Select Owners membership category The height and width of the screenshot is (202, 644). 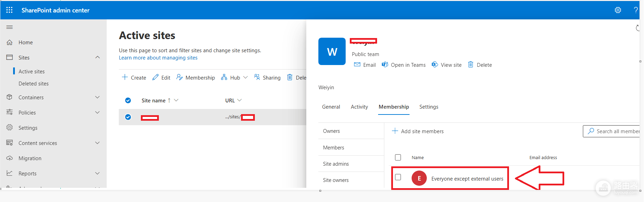pyautogui.click(x=351, y=131)
